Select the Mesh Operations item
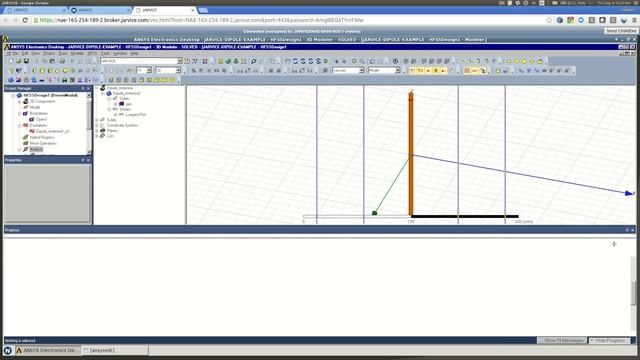 tap(43, 143)
